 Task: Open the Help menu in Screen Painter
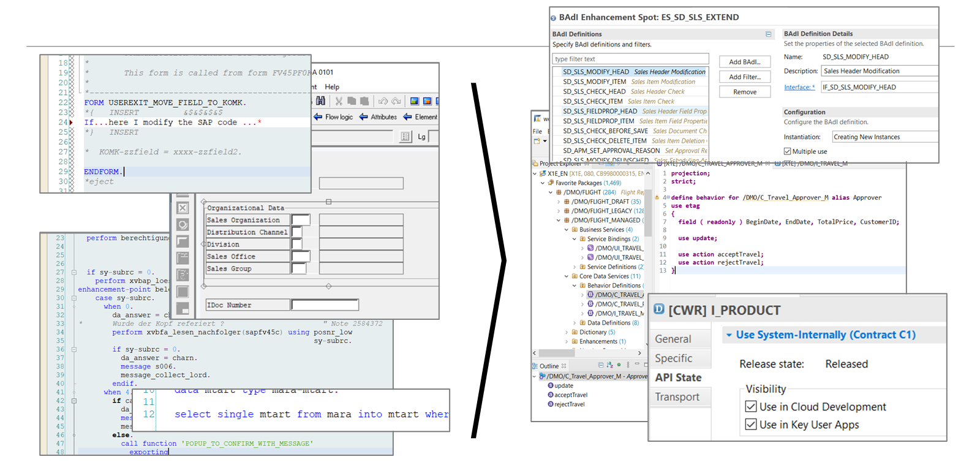(332, 87)
